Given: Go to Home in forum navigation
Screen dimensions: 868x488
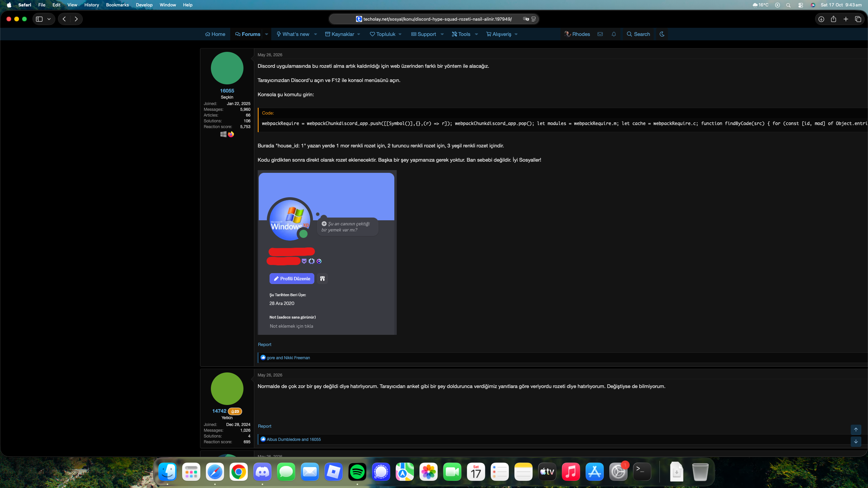Looking at the screenshot, I should [215, 34].
